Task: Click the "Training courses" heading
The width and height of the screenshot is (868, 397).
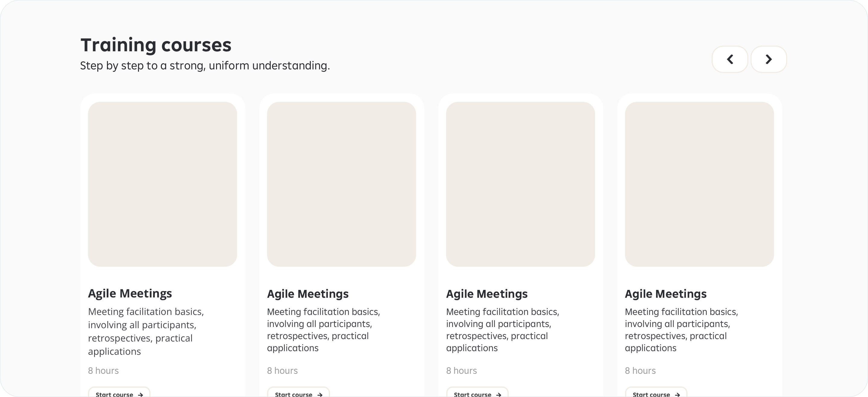Action: tap(156, 45)
